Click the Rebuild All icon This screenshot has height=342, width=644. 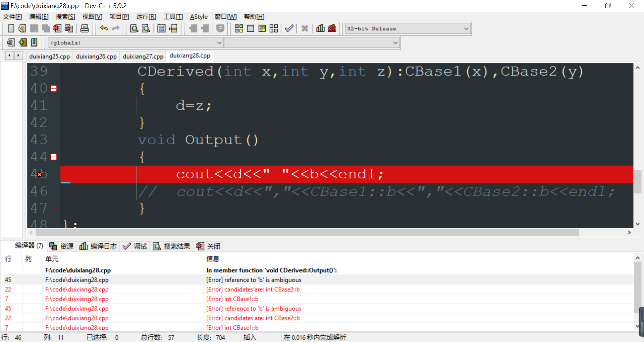coord(274,28)
